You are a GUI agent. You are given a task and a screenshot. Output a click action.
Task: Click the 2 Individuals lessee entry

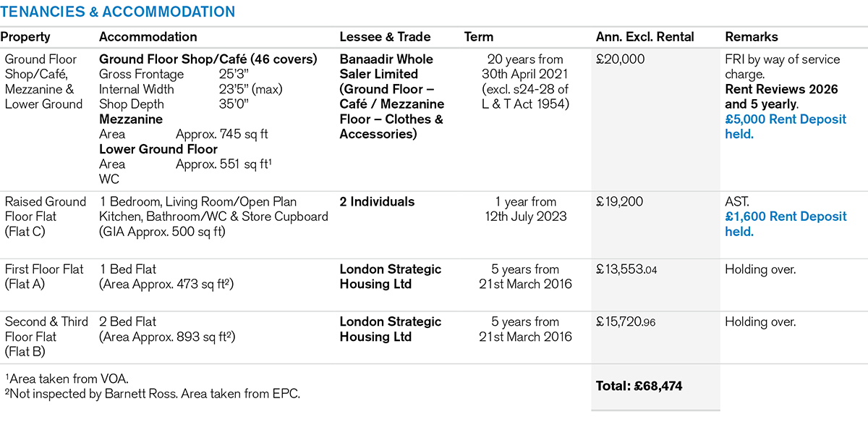[377, 202]
